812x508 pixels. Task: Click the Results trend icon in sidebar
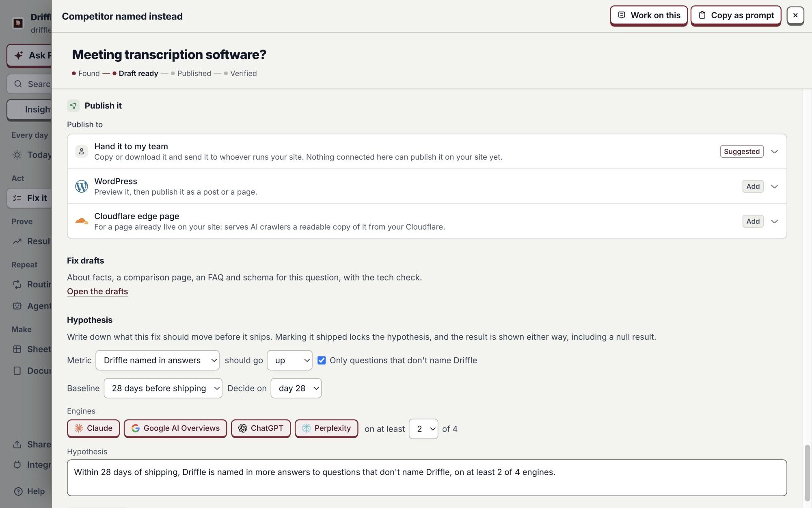tap(17, 241)
